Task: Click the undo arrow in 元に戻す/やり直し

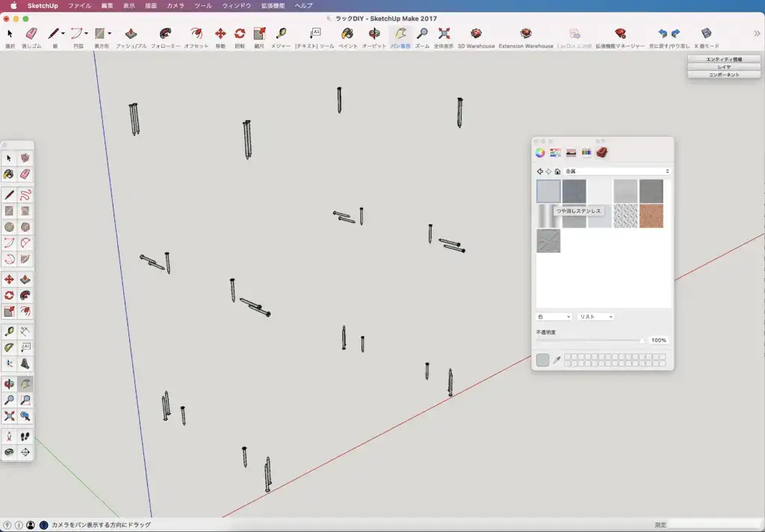Action: 663,33
